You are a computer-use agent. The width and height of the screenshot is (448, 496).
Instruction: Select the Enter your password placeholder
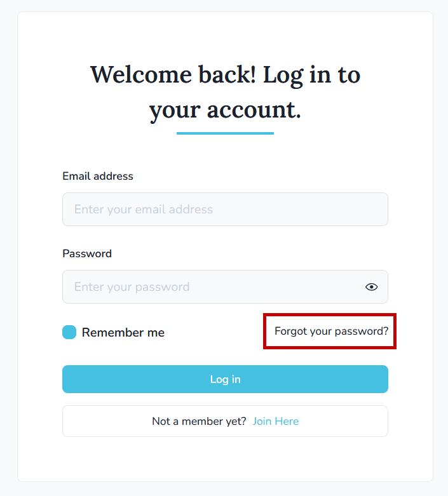point(132,287)
